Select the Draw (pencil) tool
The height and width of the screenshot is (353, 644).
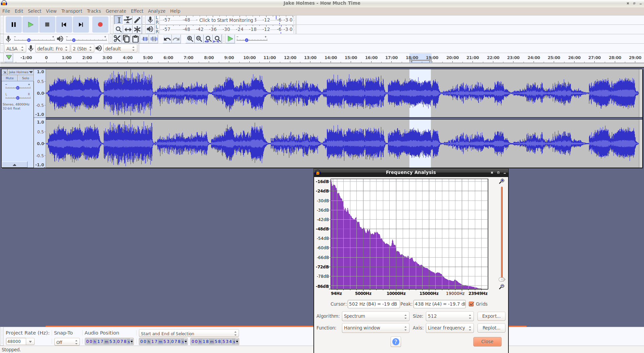click(137, 20)
